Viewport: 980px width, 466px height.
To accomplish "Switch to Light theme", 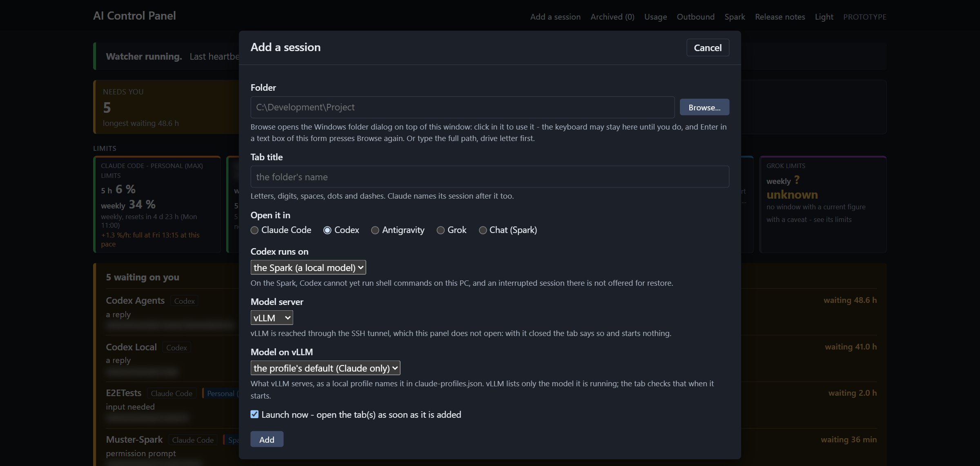I will coord(824,17).
